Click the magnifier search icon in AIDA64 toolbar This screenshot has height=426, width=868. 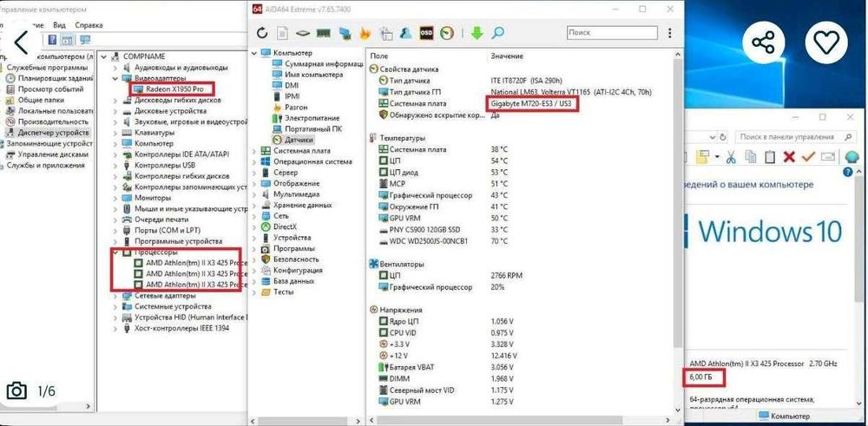pyautogui.click(x=497, y=33)
